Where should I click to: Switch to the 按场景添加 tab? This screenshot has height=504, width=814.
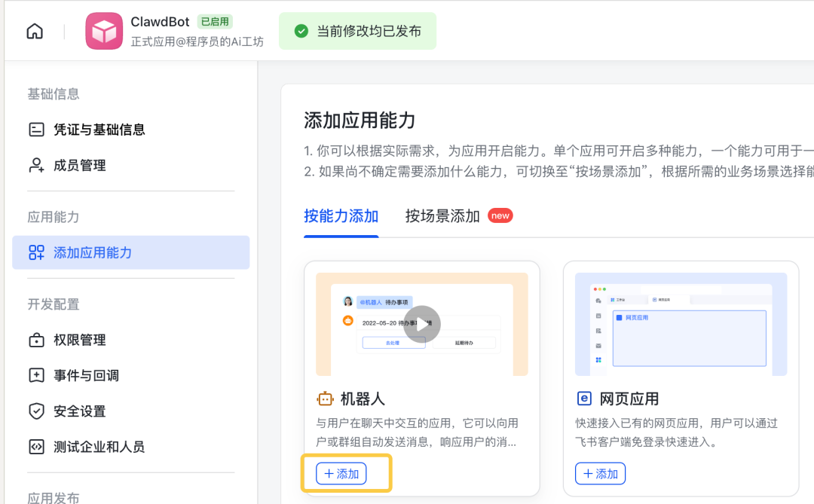tap(442, 214)
